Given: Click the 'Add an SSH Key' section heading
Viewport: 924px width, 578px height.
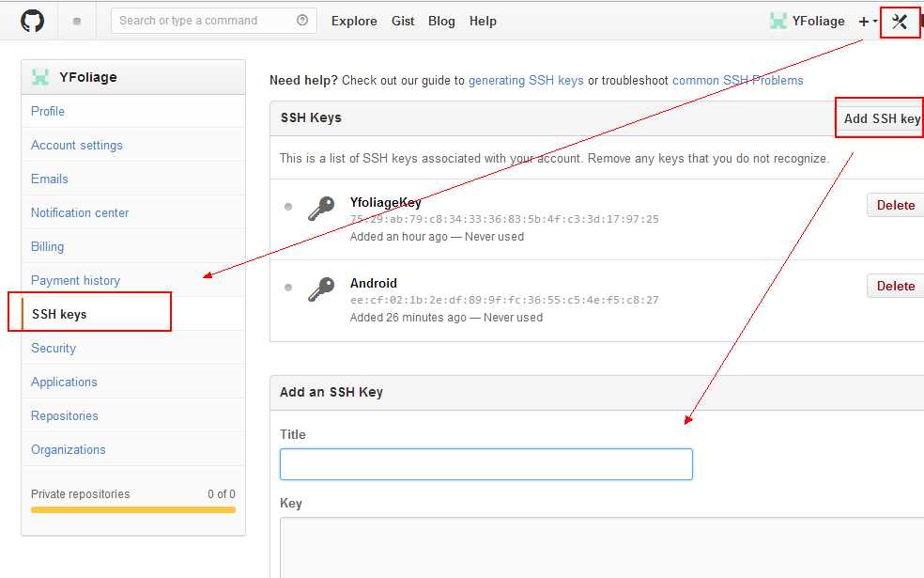Looking at the screenshot, I should (x=331, y=392).
